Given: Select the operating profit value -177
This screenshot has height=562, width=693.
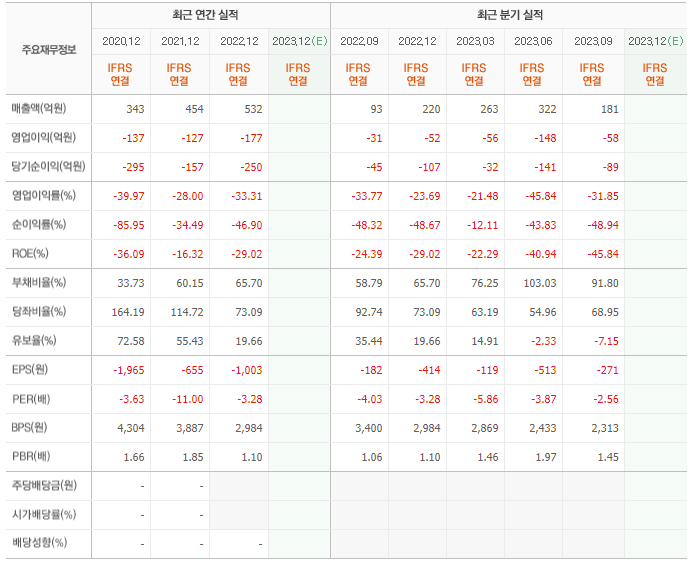Looking at the screenshot, I should click(251, 138).
